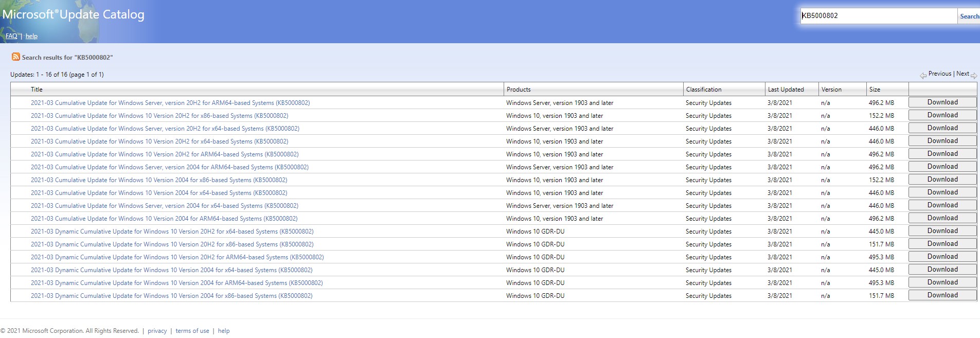Screen dimensions: 980x338
Task: Click the KB5000802 search input field
Action: click(878, 16)
